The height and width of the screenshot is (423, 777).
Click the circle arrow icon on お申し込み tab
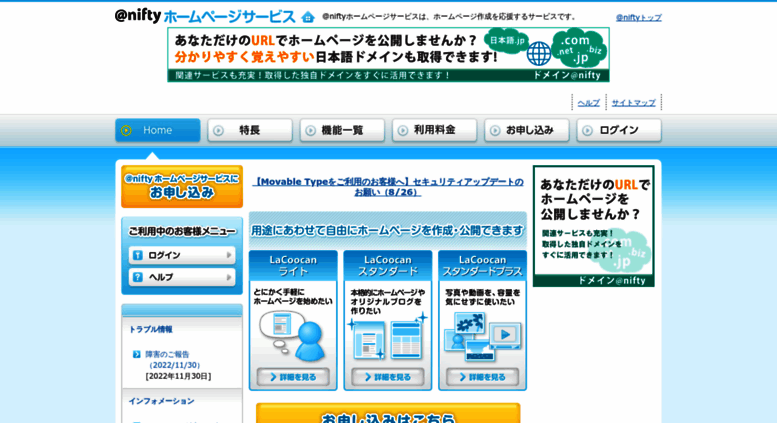(x=495, y=130)
